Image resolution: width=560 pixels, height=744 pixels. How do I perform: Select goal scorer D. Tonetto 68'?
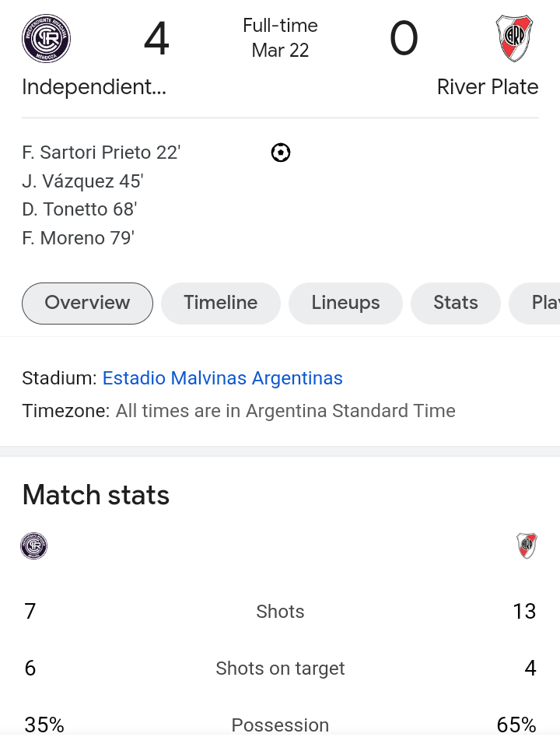pos(79,209)
